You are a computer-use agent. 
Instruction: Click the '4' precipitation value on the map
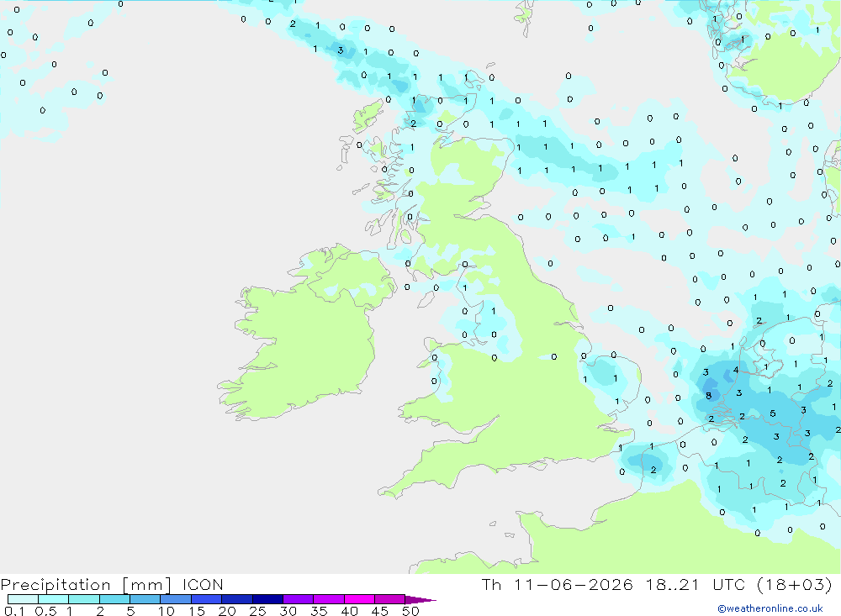click(736, 370)
